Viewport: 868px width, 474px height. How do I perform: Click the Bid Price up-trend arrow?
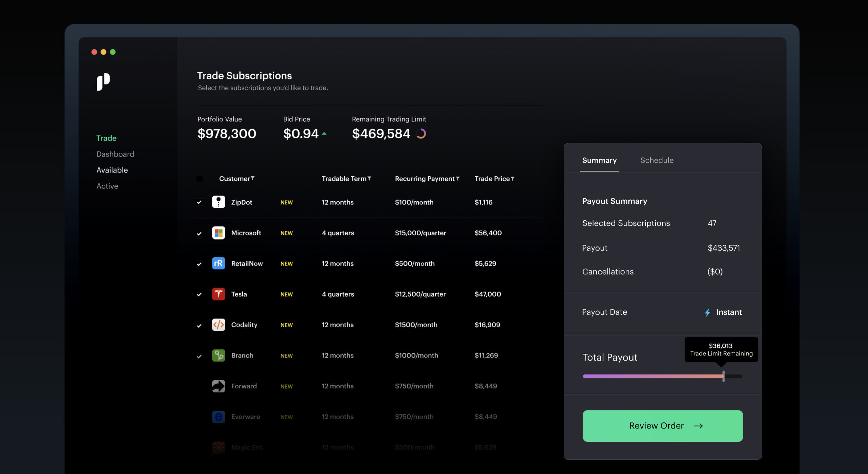pyautogui.click(x=324, y=134)
